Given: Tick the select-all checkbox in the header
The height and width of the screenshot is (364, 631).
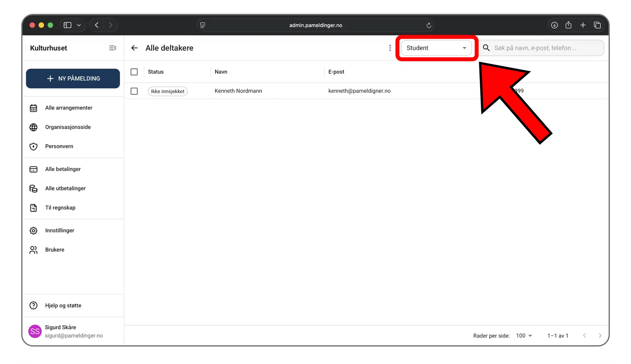Looking at the screenshot, I should 134,72.
